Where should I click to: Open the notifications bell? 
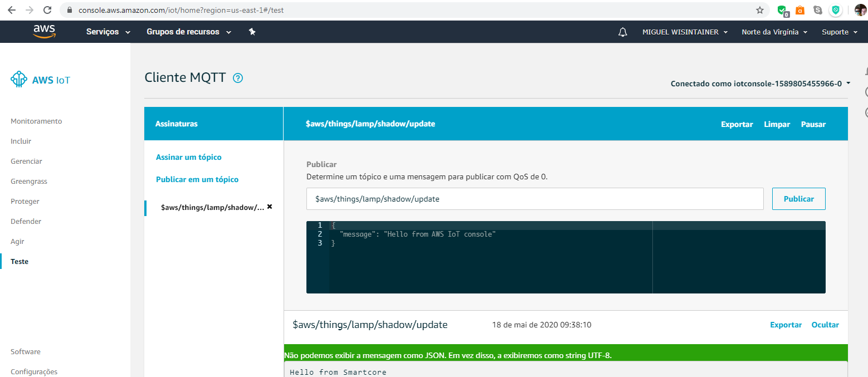(x=623, y=32)
